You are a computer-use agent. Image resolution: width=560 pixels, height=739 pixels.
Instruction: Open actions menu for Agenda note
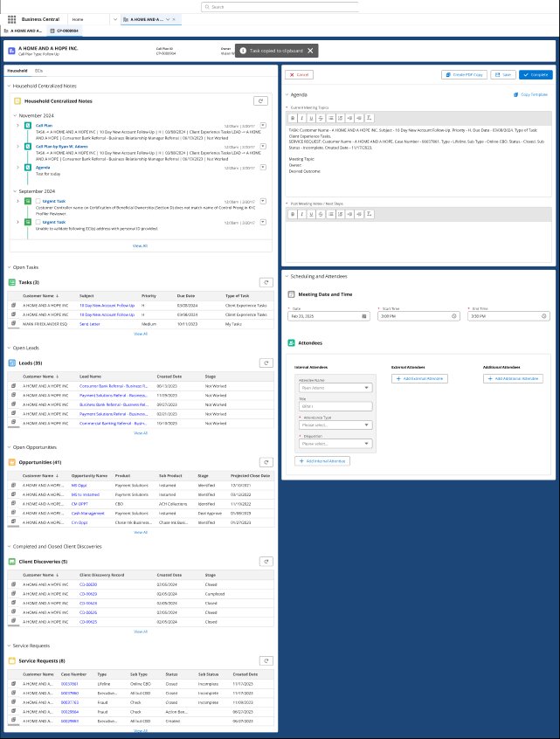264,168
